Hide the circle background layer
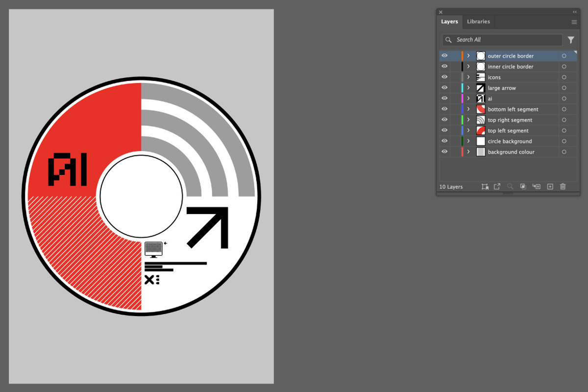588x392 pixels. click(x=444, y=141)
